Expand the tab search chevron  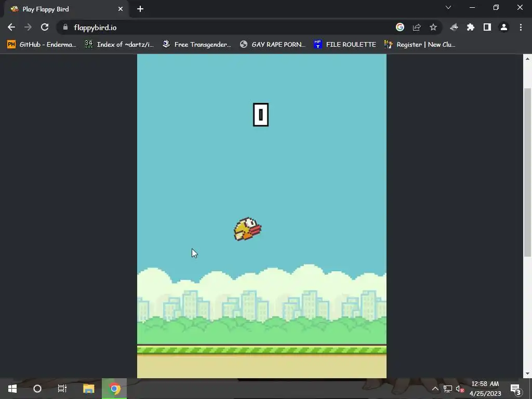448,7
